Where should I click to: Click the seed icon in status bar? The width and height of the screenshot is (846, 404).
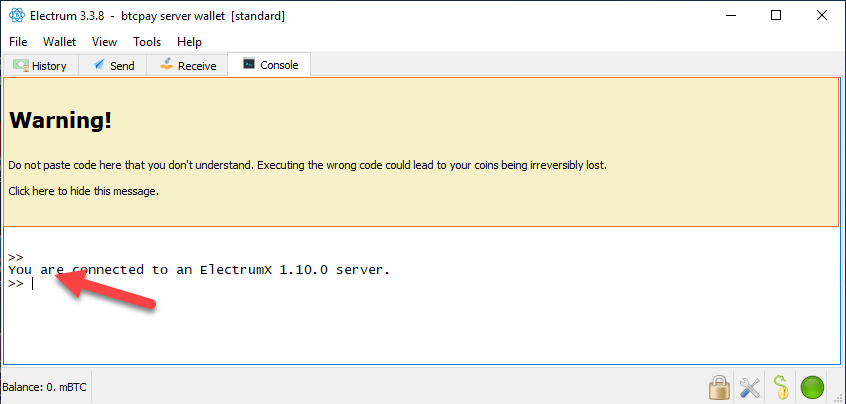click(781, 387)
